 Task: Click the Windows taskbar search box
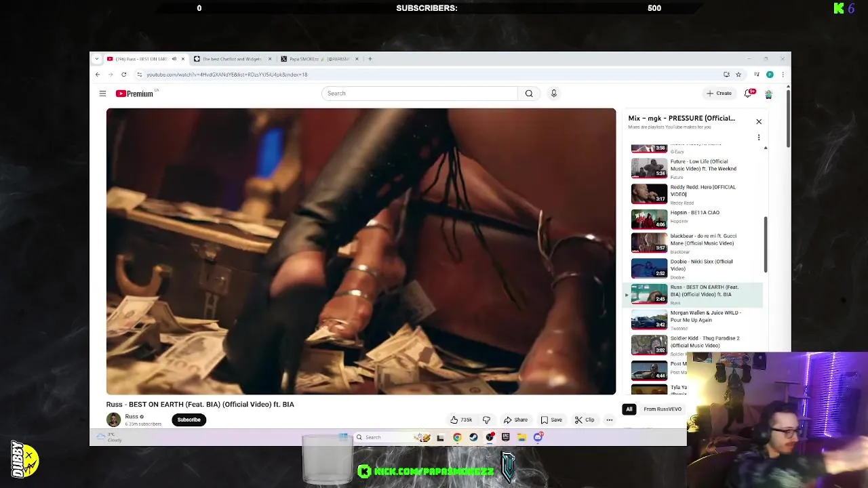tap(392, 437)
